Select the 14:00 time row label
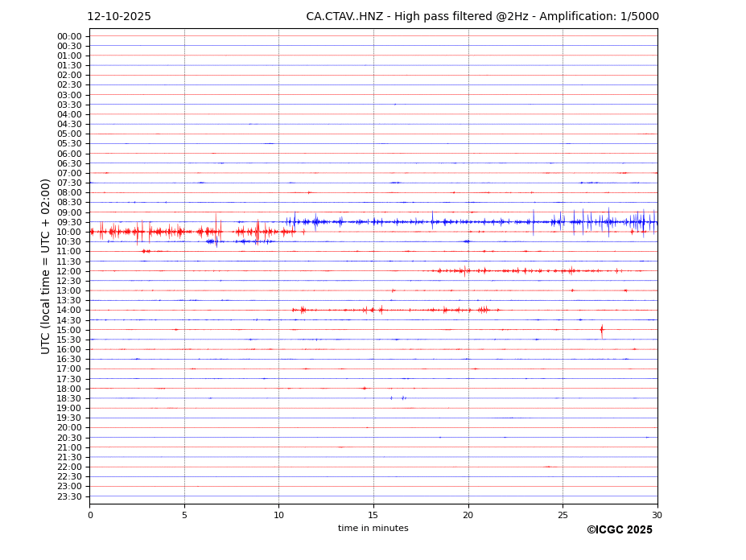This screenshot has width=746, height=560. [69, 311]
